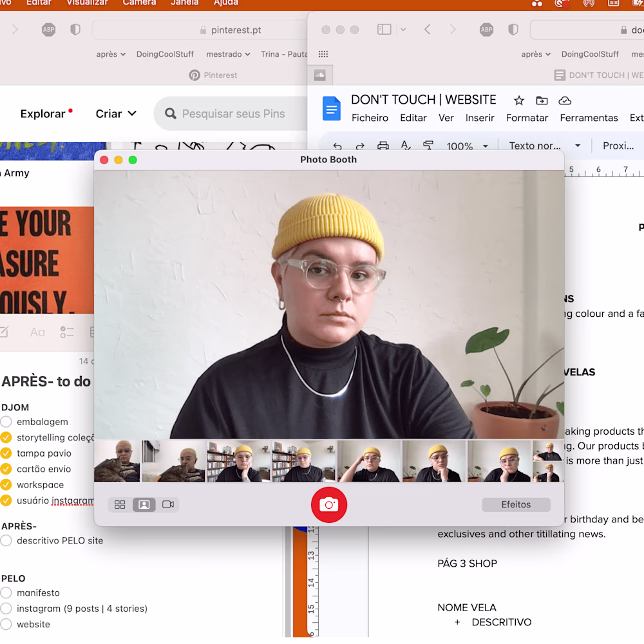Click Notes text format Aa icon
Image resolution: width=644 pixels, height=644 pixels.
tap(37, 332)
